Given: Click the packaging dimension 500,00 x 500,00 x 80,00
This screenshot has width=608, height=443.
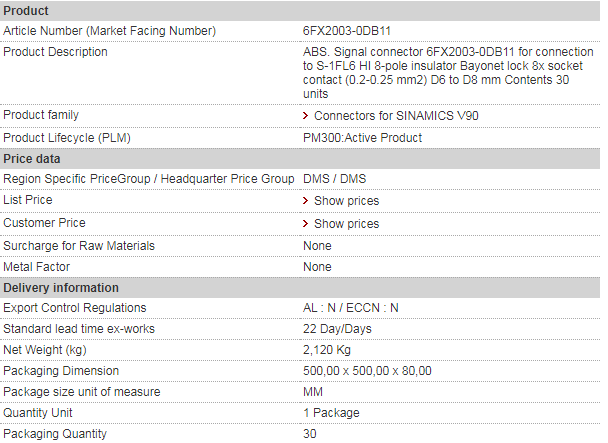Looking at the screenshot, I should [x=367, y=371].
